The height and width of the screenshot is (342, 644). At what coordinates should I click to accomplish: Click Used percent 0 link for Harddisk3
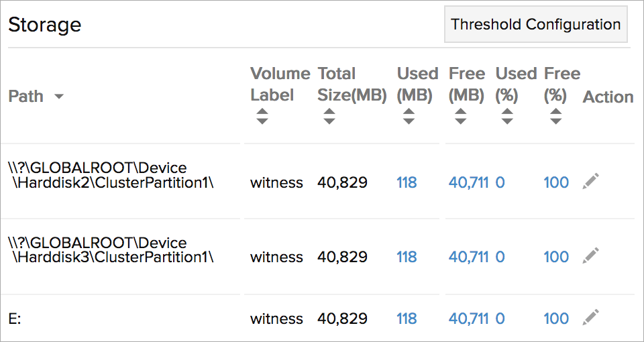click(x=500, y=257)
